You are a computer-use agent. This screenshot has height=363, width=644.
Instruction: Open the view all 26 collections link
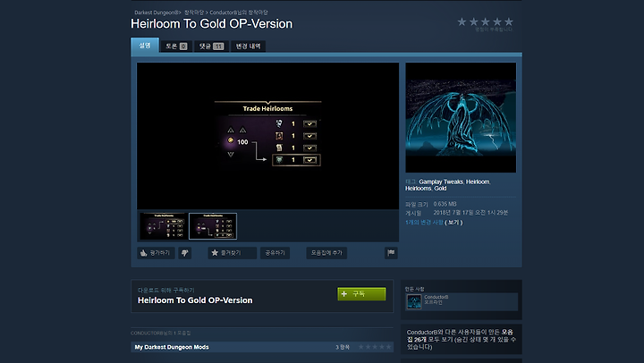(x=460, y=336)
